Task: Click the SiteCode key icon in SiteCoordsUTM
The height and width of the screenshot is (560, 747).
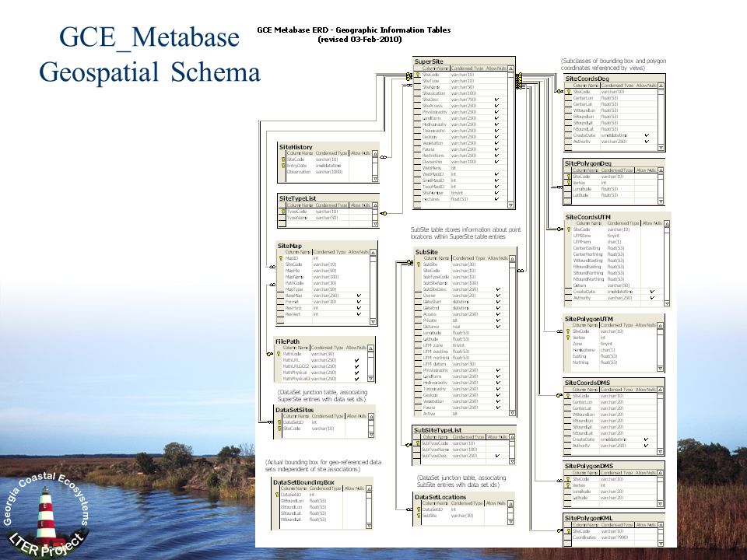Action: [569, 229]
